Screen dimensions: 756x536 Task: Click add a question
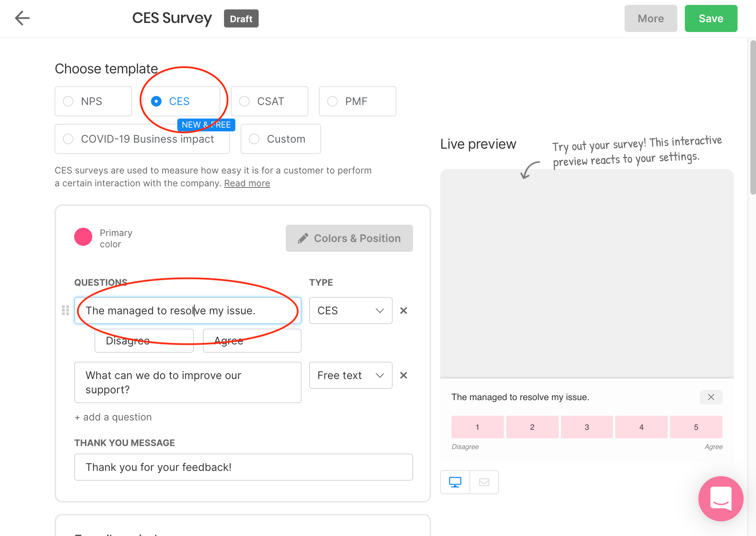pos(113,417)
